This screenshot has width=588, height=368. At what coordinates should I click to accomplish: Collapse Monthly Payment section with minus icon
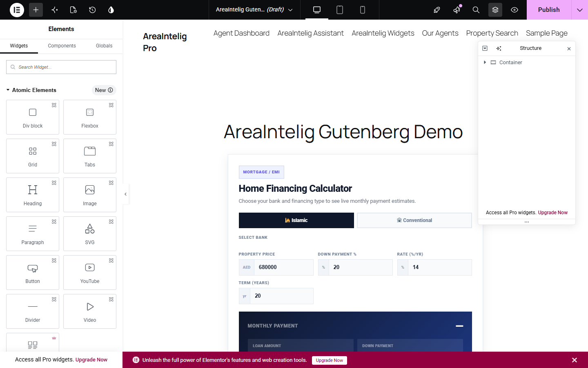[459, 326]
